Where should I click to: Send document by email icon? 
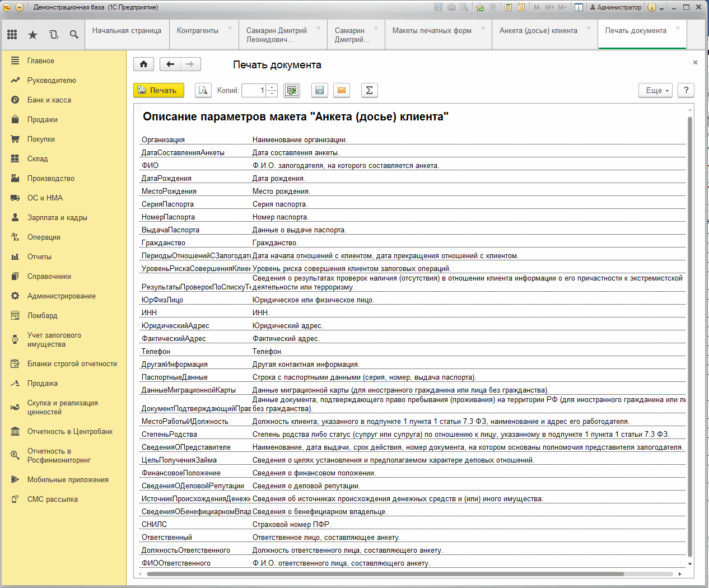click(342, 90)
